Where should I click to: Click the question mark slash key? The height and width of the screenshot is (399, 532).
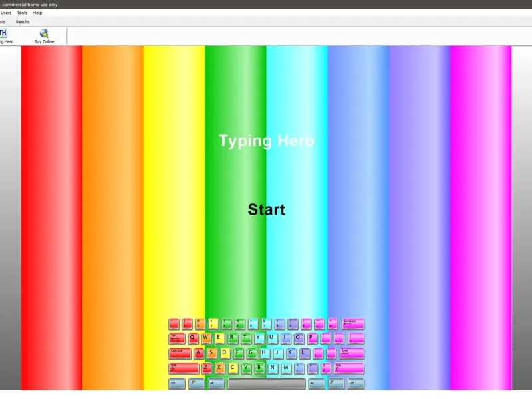pyautogui.click(x=325, y=368)
